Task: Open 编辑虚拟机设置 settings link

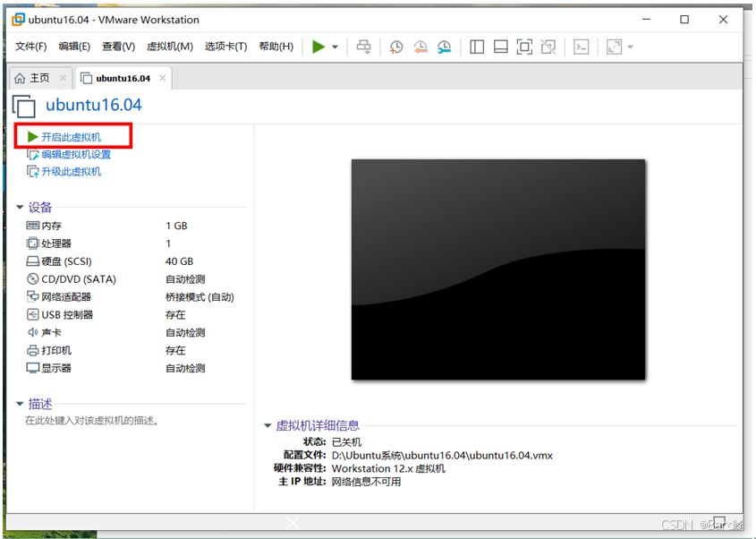Action: point(74,154)
